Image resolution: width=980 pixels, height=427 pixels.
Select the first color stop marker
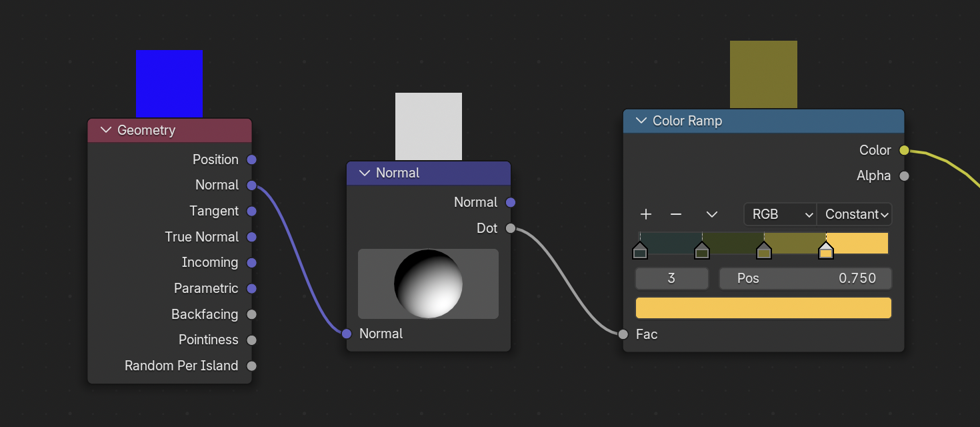(x=640, y=251)
